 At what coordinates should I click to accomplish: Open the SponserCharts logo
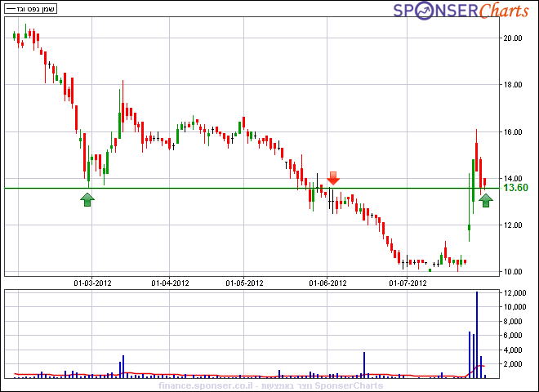click(461, 11)
